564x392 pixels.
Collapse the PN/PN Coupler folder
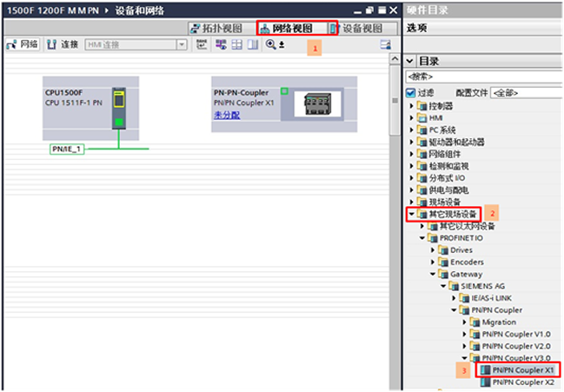[x=454, y=310]
